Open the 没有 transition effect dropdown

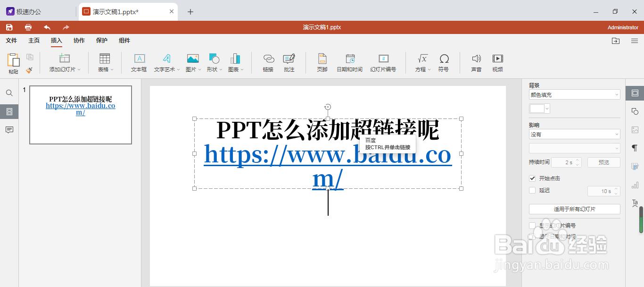click(574, 135)
